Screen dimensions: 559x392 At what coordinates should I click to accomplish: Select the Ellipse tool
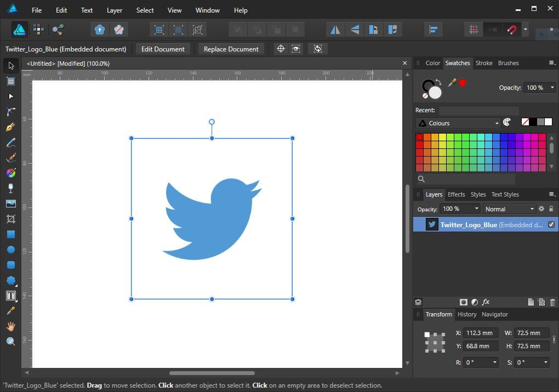[11, 250]
